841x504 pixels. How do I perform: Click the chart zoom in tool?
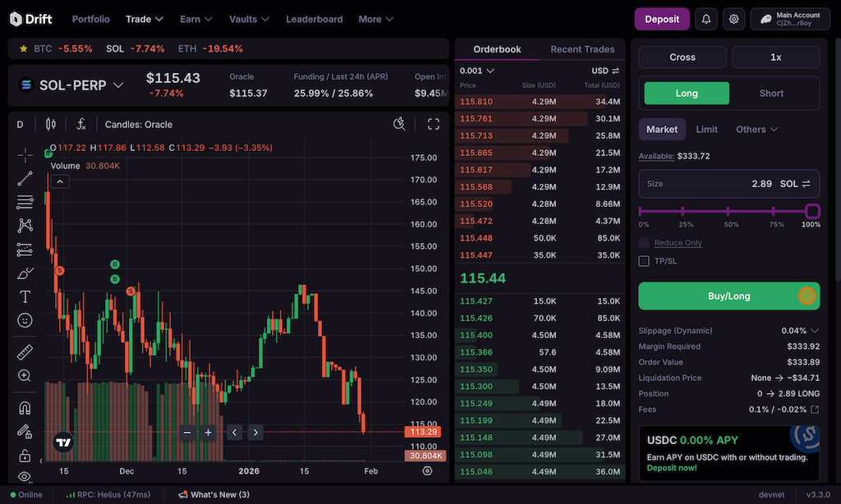tap(25, 376)
